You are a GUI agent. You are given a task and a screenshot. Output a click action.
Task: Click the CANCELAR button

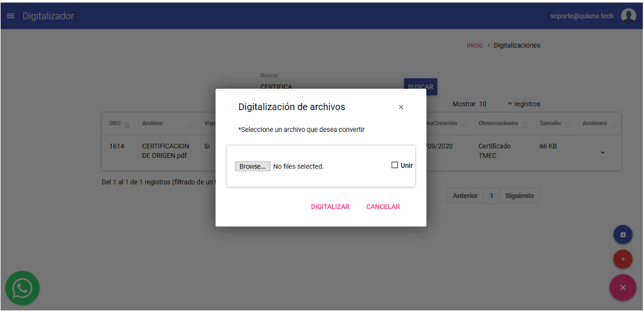383,207
